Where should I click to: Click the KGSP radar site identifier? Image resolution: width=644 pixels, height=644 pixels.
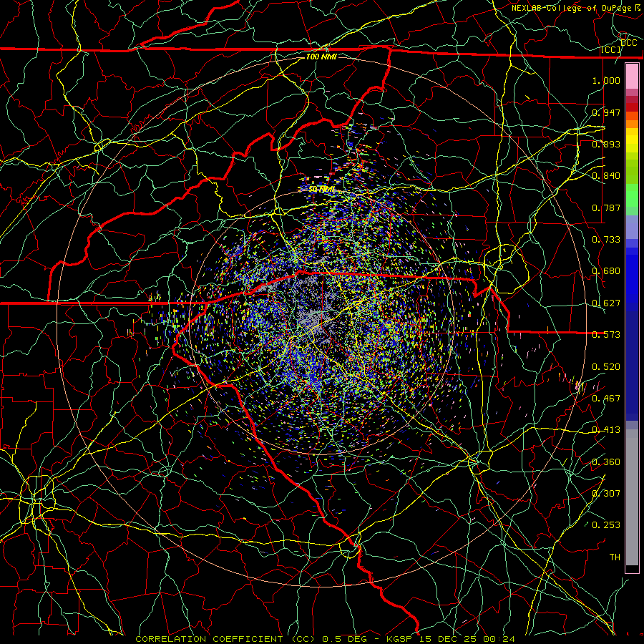tap(399, 639)
